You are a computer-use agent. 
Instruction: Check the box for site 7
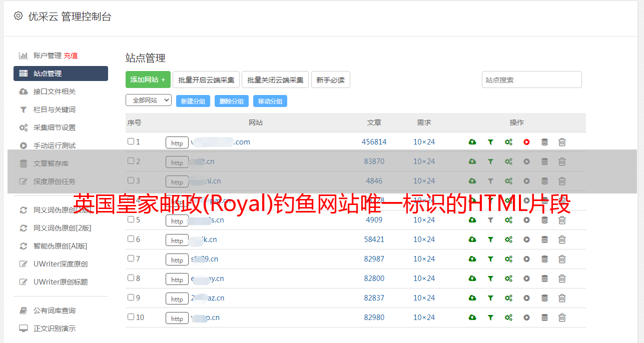[131, 258]
